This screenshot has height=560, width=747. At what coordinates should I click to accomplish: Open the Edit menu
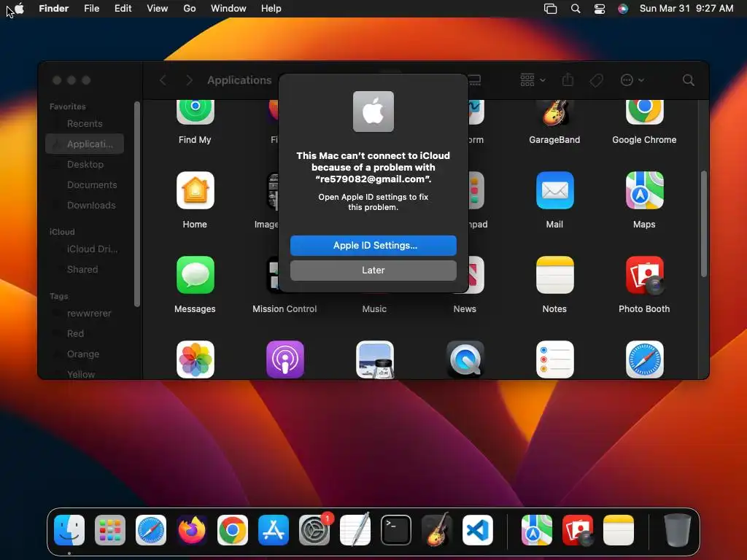click(x=123, y=9)
